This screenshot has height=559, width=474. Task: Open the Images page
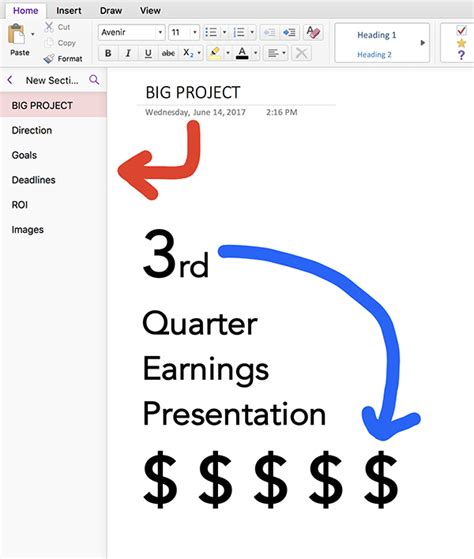point(53,229)
